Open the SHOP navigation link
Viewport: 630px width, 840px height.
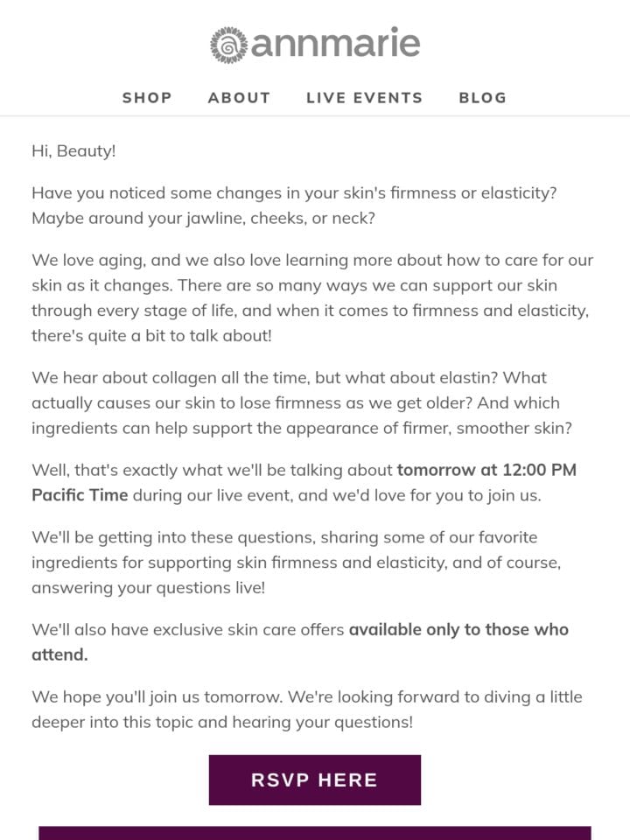[147, 97]
